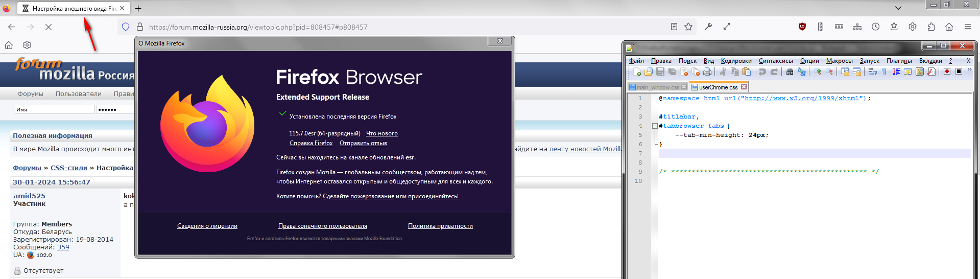Click the uBlock Origin shield icon

pyautogui.click(x=802, y=27)
